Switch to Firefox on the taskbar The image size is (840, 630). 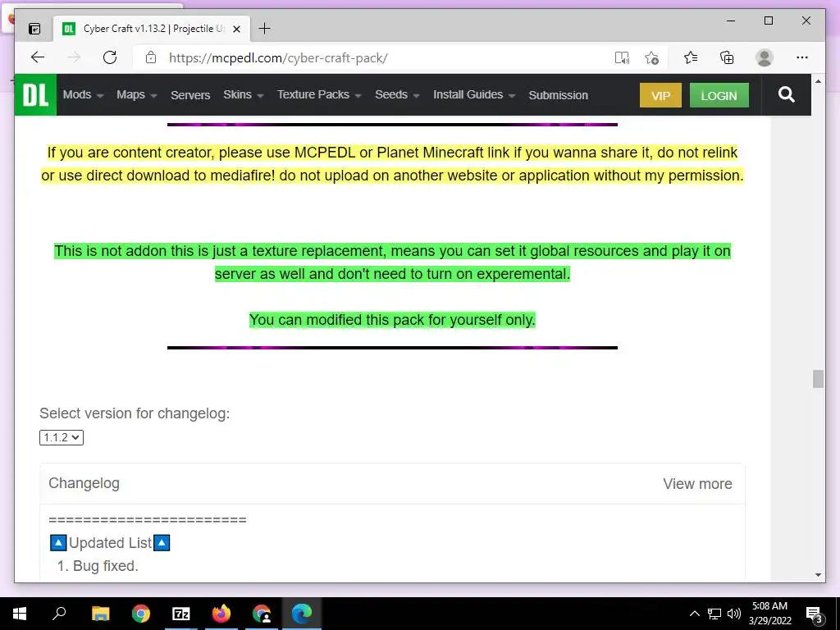pyautogui.click(x=221, y=614)
